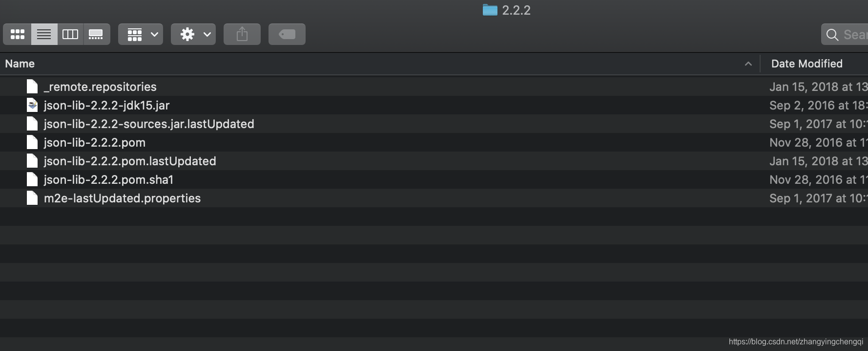The height and width of the screenshot is (351, 868).
Task: Open the group-by dropdown menu
Action: pos(141,34)
